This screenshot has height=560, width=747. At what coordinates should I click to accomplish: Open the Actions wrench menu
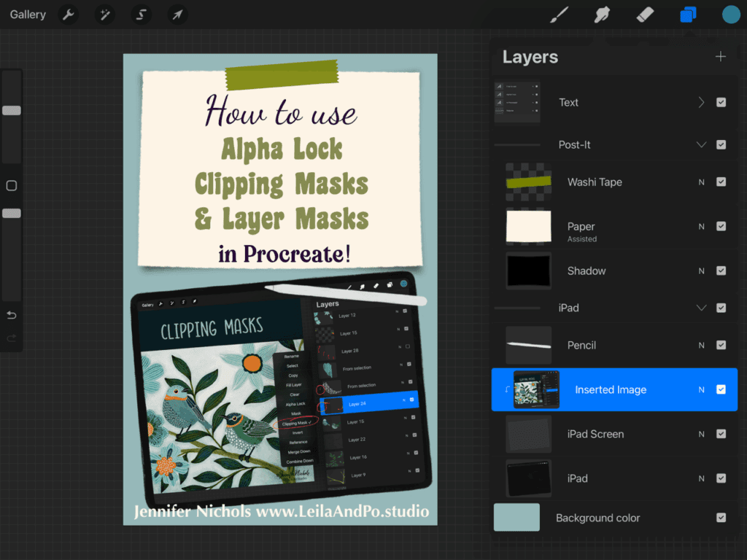pyautogui.click(x=69, y=15)
